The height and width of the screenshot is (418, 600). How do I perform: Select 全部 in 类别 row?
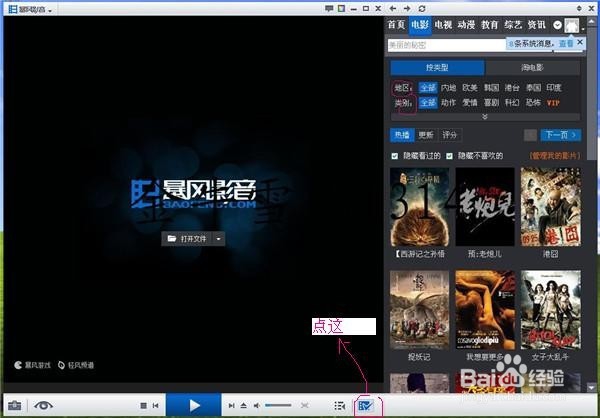click(x=428, y=103)
